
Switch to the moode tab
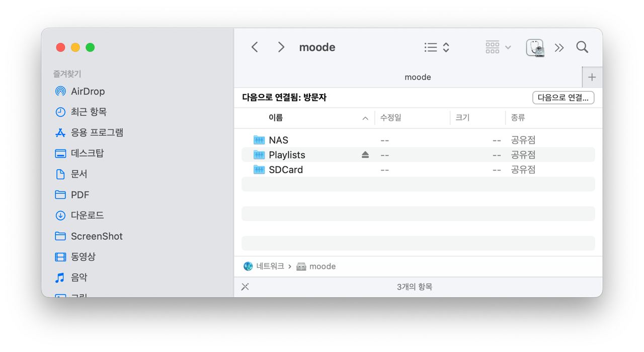(418, 77)
